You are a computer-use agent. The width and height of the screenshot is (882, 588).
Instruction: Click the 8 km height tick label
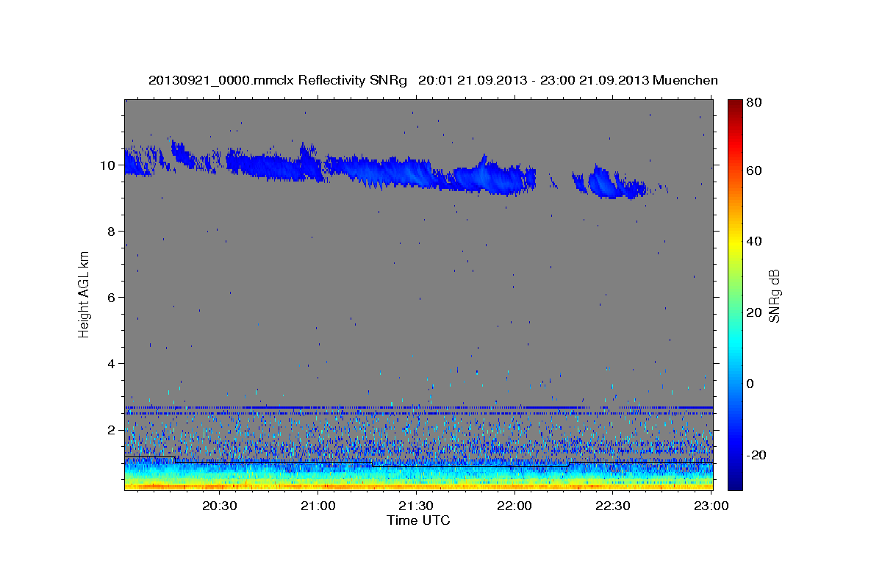(x=112, y=232)
